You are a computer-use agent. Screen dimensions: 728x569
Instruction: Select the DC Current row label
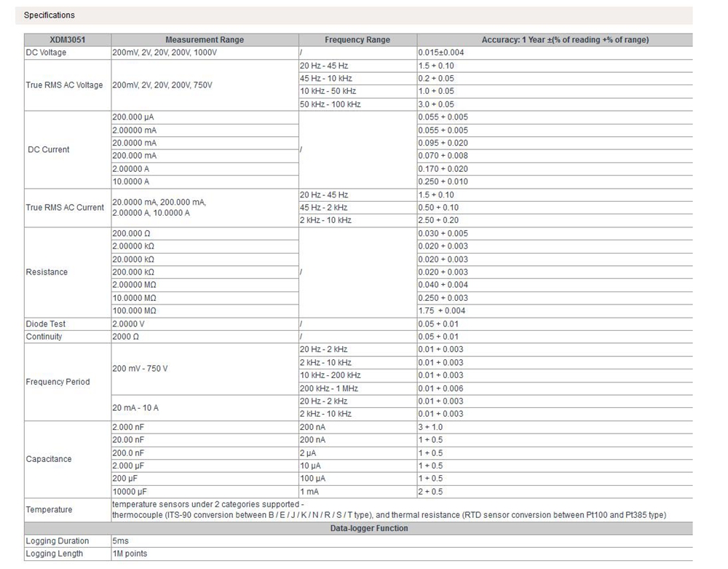[49, 149]
